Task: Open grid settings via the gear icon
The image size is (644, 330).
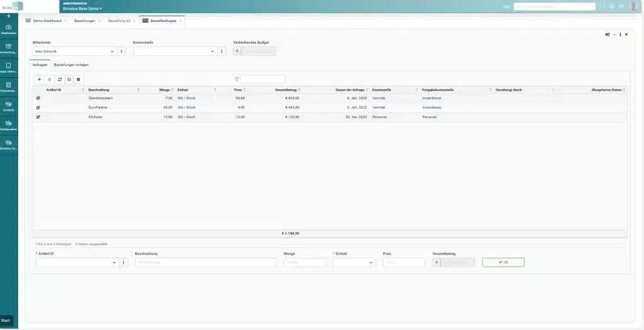Action: pos(79,79)
